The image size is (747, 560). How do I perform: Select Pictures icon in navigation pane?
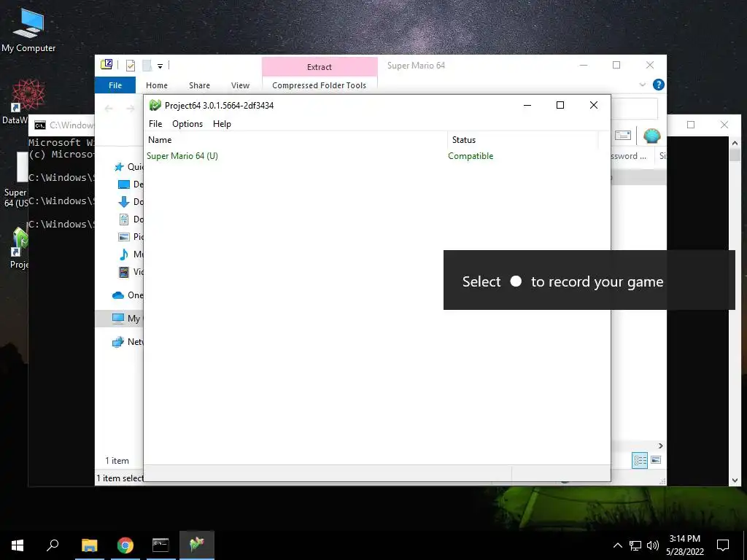click(x=124, y=237)
